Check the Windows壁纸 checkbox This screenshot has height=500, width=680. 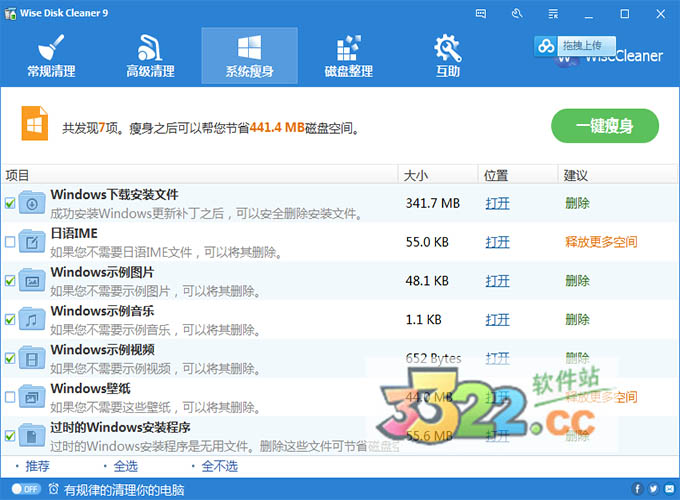[10, 397]
